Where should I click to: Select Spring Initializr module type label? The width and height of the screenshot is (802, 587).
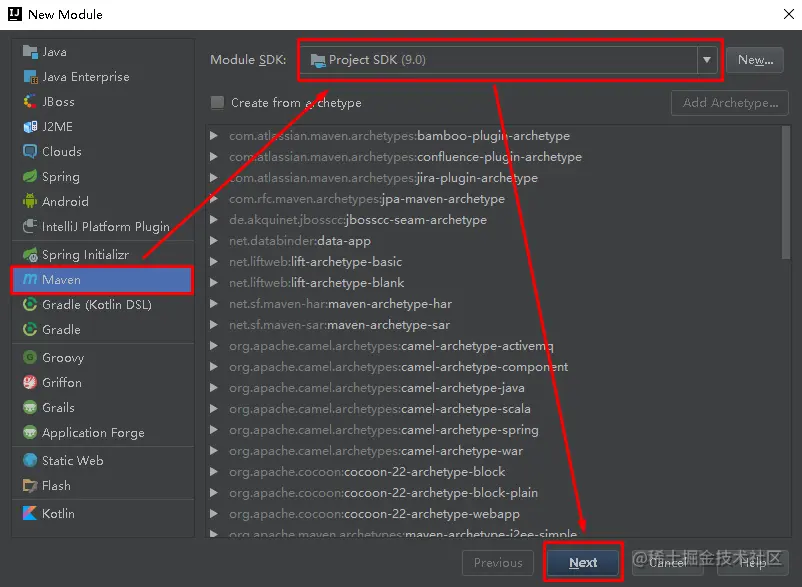click(x=85, y=255)
